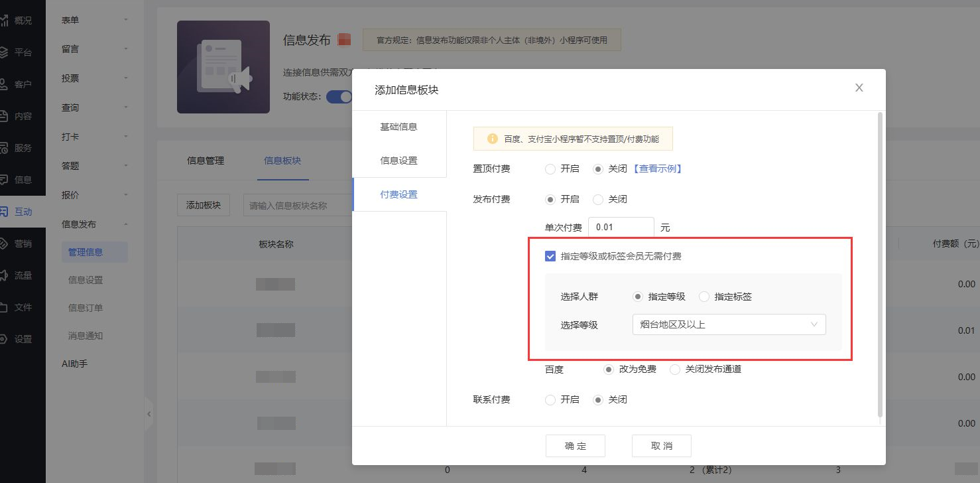The height and width of the screenshot is (483, 980).
Task: Click the 客户 sidebar icon
Action: [x=4, y=84]
